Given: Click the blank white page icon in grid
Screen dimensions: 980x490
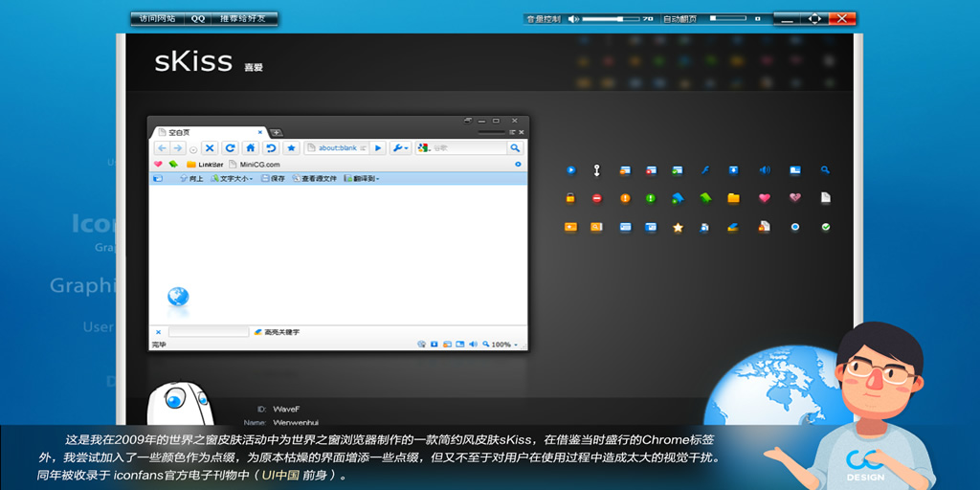Looking at the screenshot, I should tap(826, 197).
